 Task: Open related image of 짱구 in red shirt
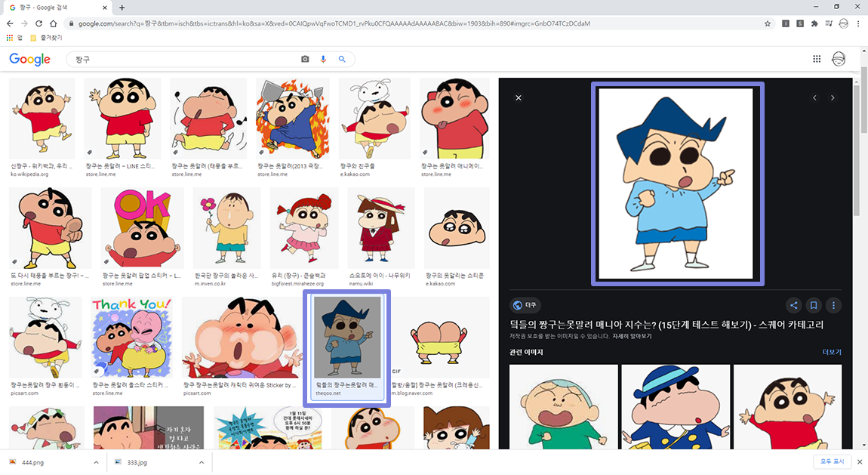787,406
